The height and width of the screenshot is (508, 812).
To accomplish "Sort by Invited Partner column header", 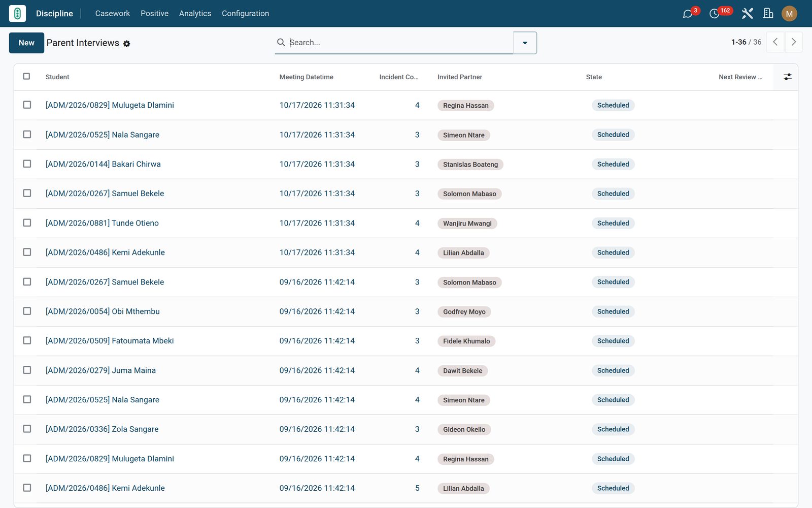I will click(x=460, y=77).
